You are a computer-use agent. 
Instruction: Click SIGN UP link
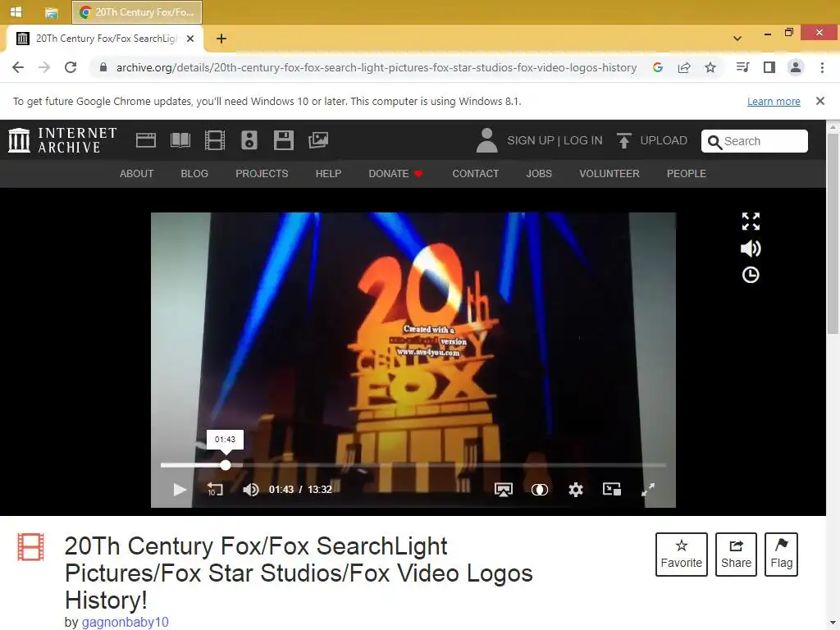pos(531,140)
